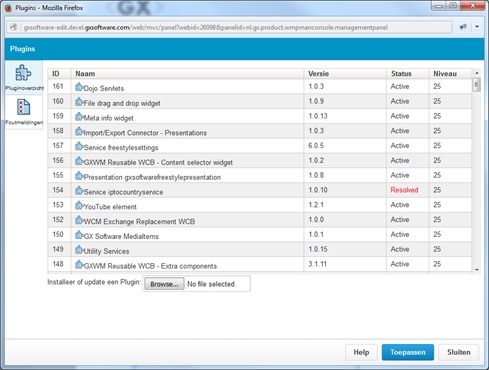Click the Help button

361,352
